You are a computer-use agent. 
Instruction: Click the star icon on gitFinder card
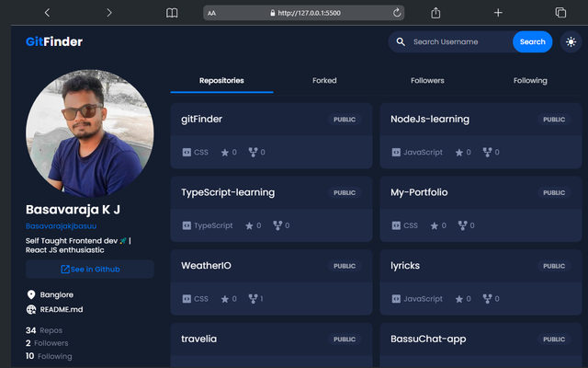pyautogui.click(x=224, y=153)
